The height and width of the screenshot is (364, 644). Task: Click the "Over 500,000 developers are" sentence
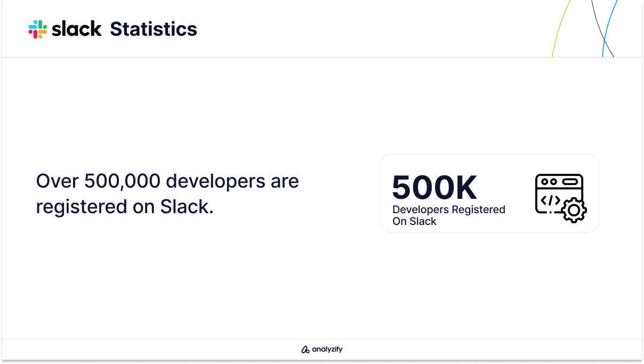[x=167, y=181]
